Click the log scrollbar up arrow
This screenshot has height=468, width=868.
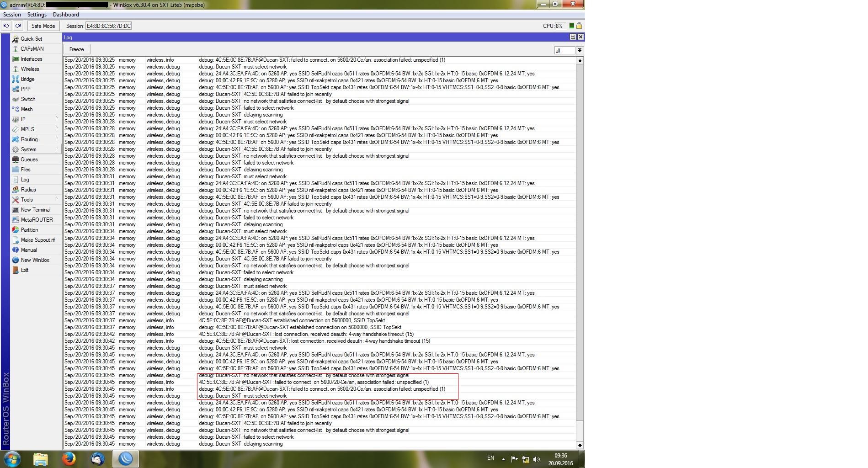click(x=580, y=60)
